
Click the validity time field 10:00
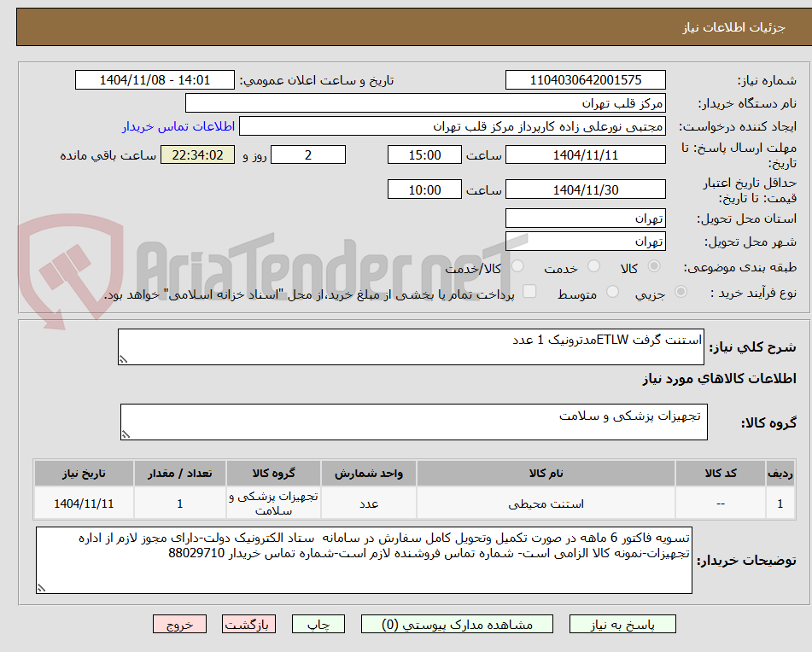tap(424, 189)
